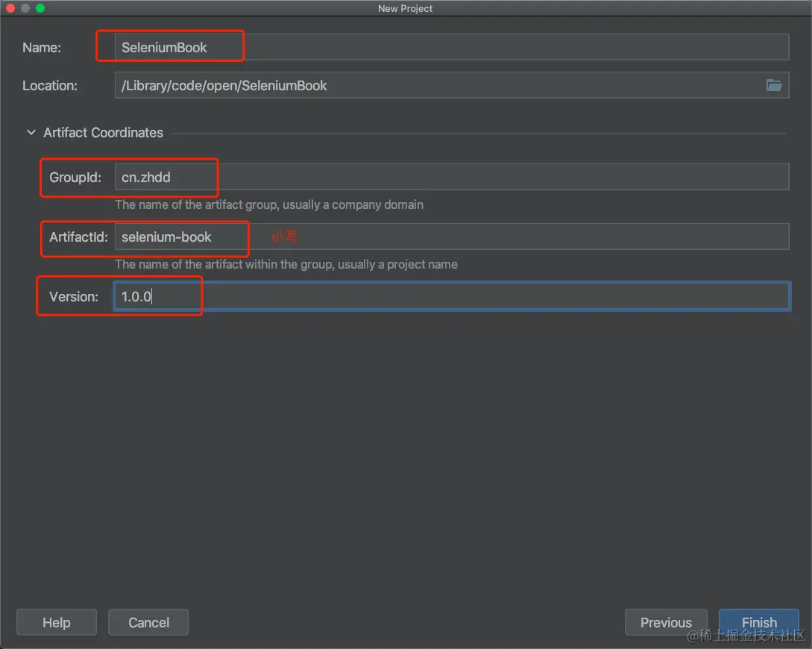Viewport: 812px width, 649px height.
Task: Click the GroupId: label
Action: tap(75, 177)
